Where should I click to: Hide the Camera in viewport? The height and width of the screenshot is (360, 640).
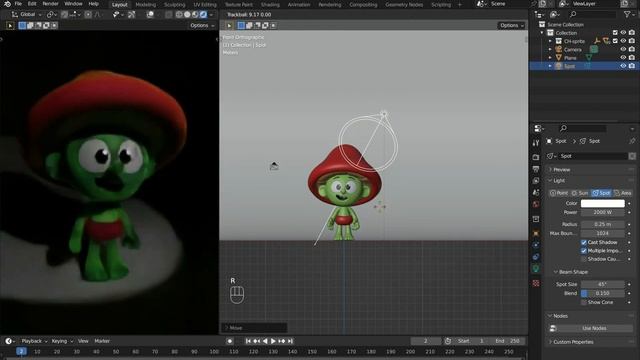click(x=623, y=49)
